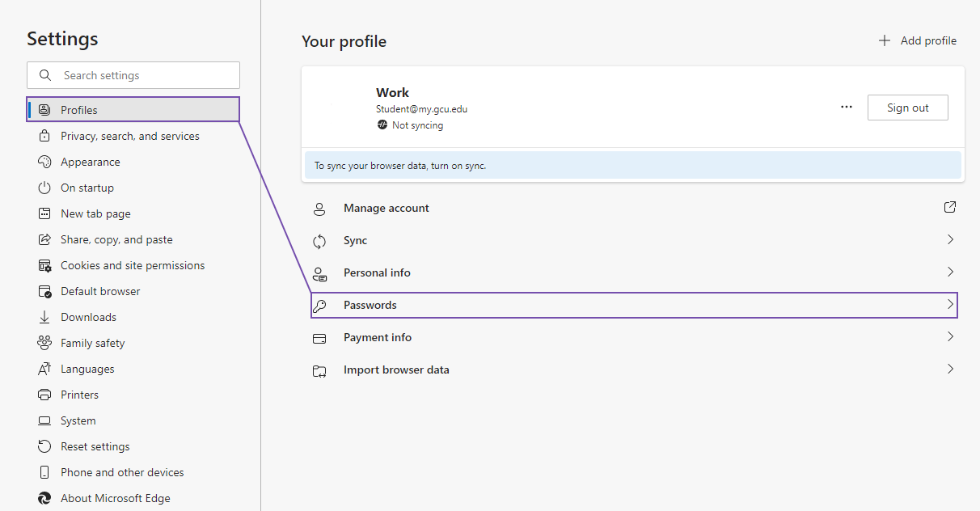Click the magnifier icon in the search box
The width and height of the screenshot is (980, 511).
(45, 75)
